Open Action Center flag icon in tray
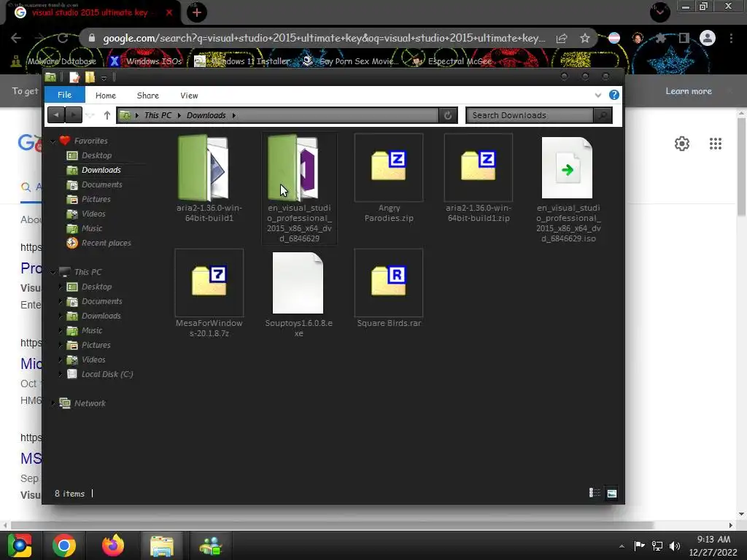The image size is (747, 560). click(x=639, y=545)
